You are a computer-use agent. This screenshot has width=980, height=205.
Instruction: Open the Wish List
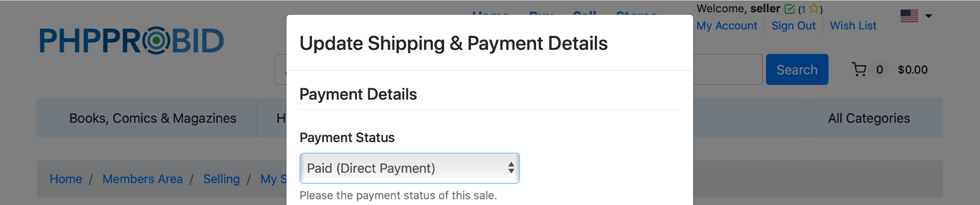point(853,26)
